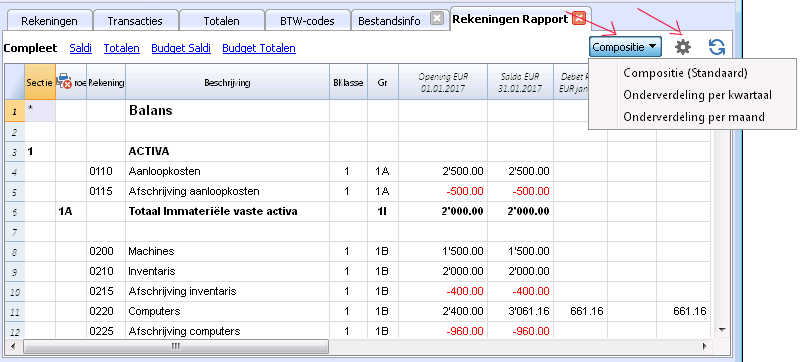Viewport: 801px width, 362px height.
Task: Click the vertical scroll down arrow
Action: tap(722, 330)
